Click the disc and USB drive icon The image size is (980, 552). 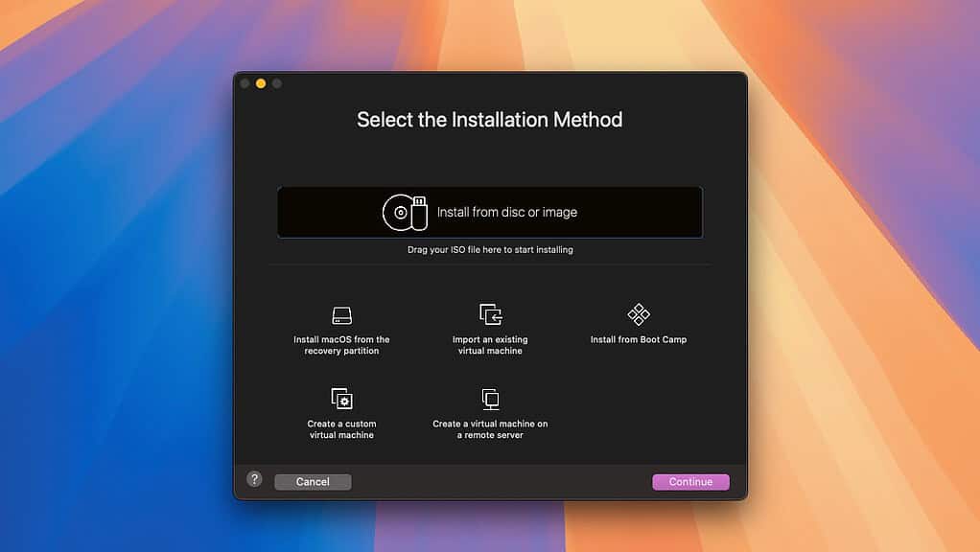tap(405, 212)
